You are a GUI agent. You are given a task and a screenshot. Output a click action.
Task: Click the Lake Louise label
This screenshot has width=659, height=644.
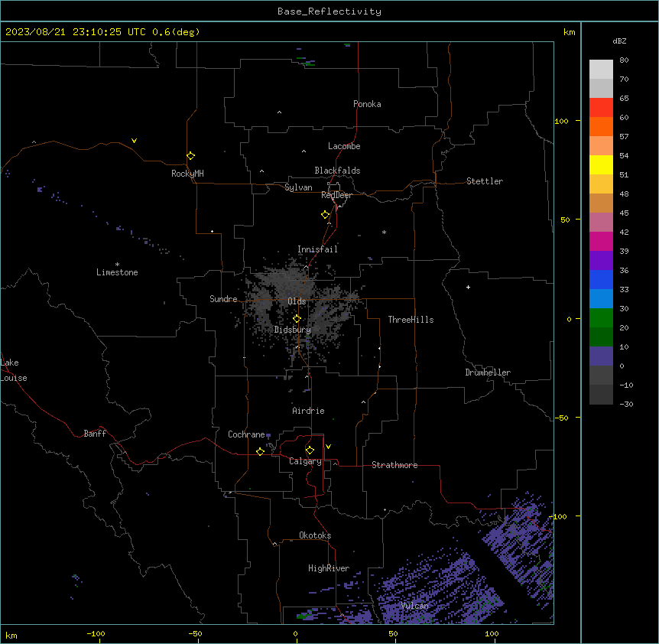(14, 370)
